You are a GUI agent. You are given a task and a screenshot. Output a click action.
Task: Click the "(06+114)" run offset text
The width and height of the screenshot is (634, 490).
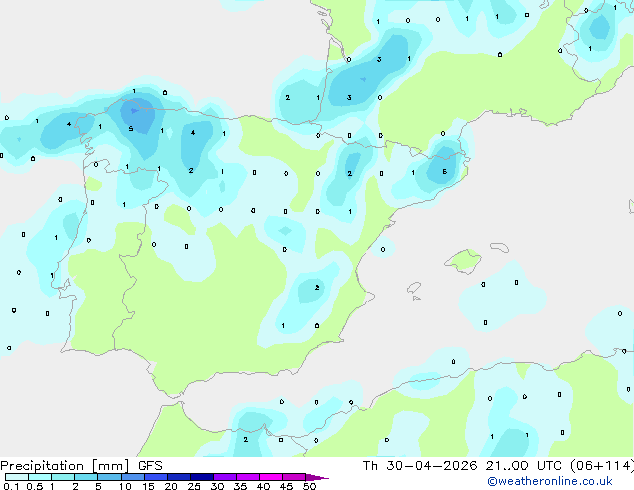[x=602, y=466]
